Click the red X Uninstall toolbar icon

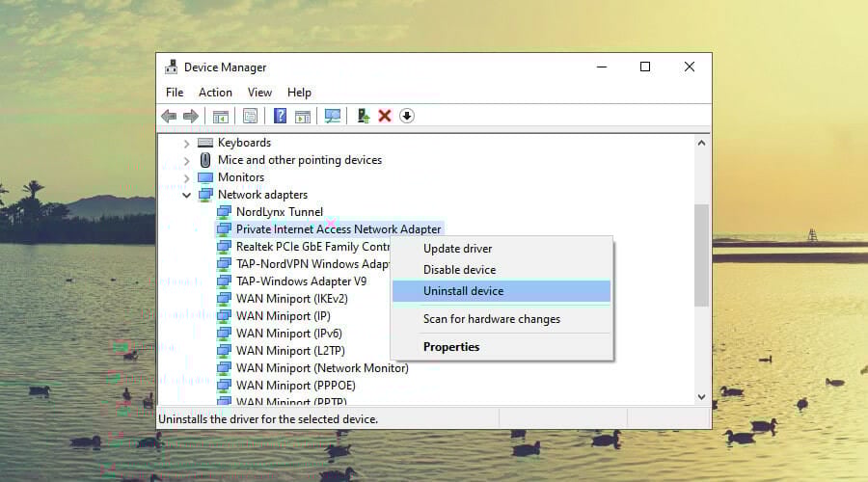click(x=385, y=116)
